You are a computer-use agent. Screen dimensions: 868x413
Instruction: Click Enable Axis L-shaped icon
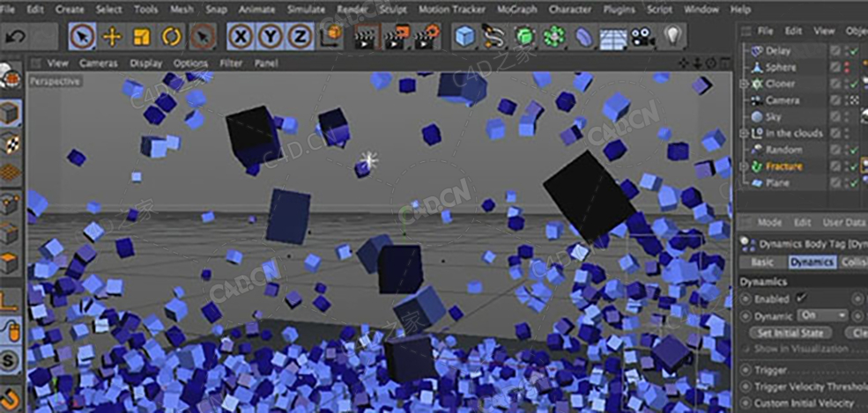(11, 301)
